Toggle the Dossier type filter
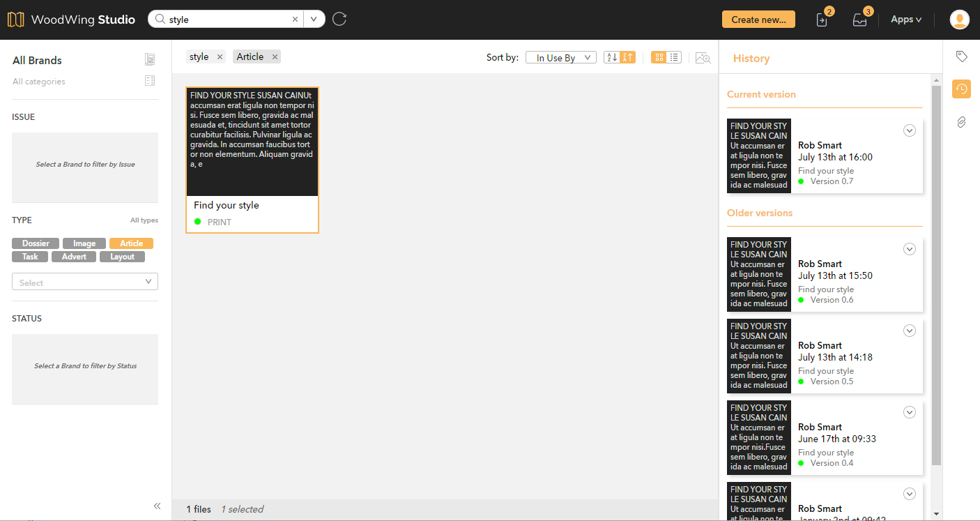 [x=36, y=243]
